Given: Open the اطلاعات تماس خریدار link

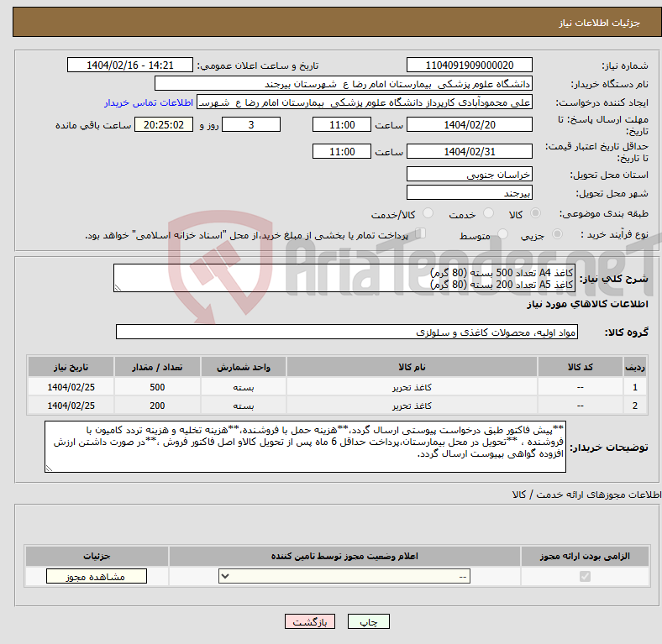Looking at the screenshot, I should click(x=149, y=103).
